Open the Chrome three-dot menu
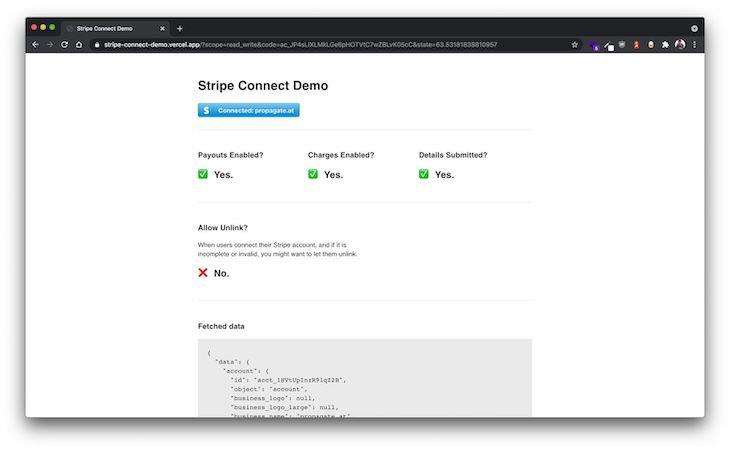This screenshot has width=730, height=451. (694, 45)
